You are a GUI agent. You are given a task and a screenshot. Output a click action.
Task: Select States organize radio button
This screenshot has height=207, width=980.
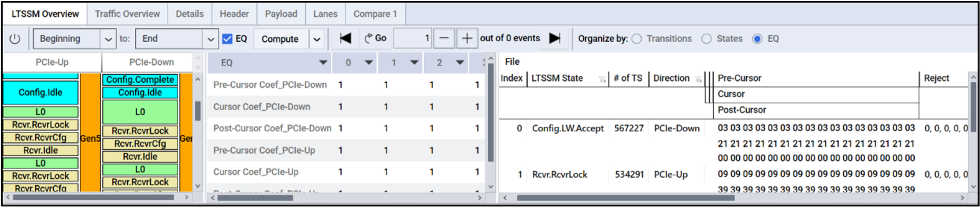point(706,39)
